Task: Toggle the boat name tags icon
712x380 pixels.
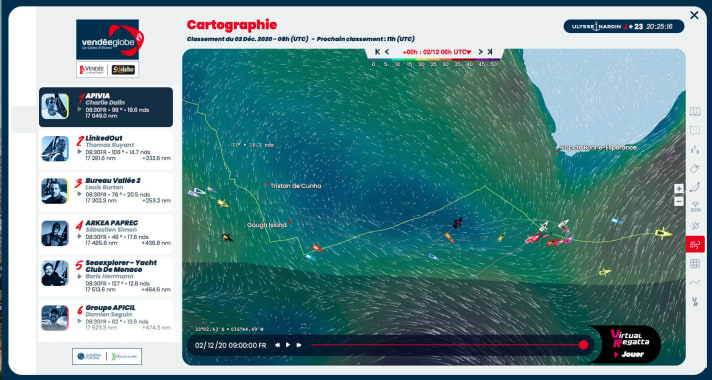Action: [x=695, y=168]
